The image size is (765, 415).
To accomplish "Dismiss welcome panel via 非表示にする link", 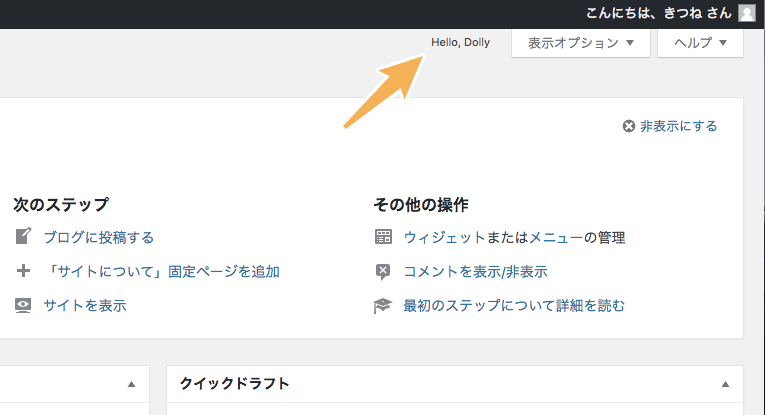I will pyautogui.click(x=679, y=126).
